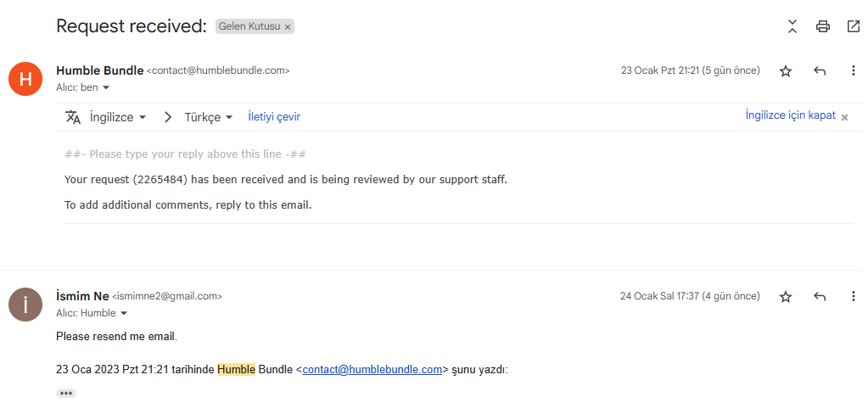This screenshot has width=868, height=414.
Task: Expand the Türkçe target language dropdown
Action: coord(209,117)
